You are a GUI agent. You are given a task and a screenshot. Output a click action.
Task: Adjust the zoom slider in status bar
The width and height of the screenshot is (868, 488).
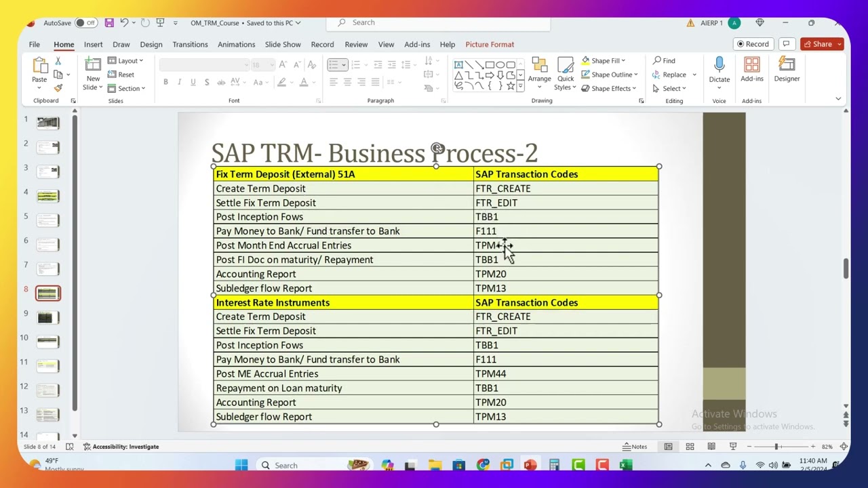(776, 447)
